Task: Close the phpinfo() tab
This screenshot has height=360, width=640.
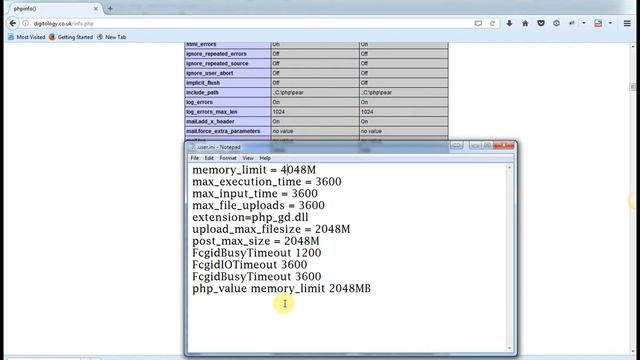Action: click(x=96, y=9)
